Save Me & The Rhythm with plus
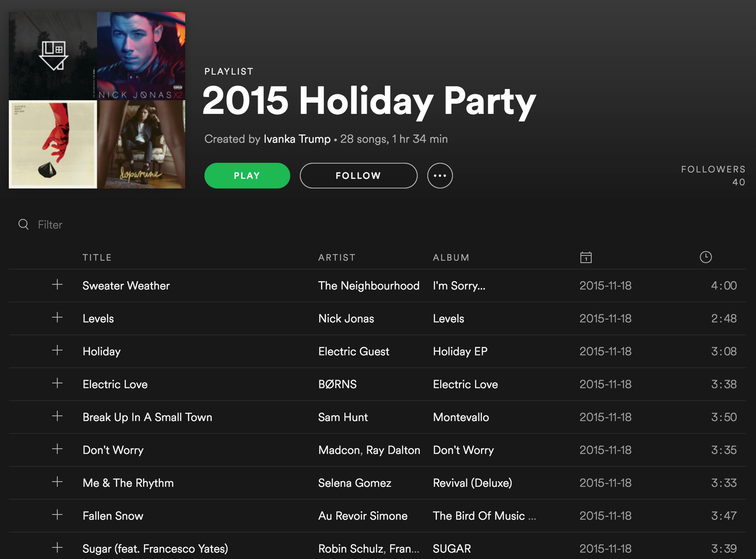Image resolution: width=756 pixels, height=559 pixels. [x=57, y=482]
